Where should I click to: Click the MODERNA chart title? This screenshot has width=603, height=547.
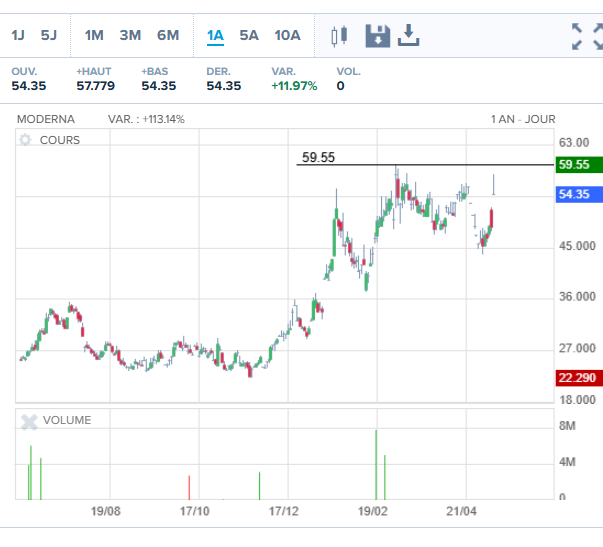(x=46, y=119)
